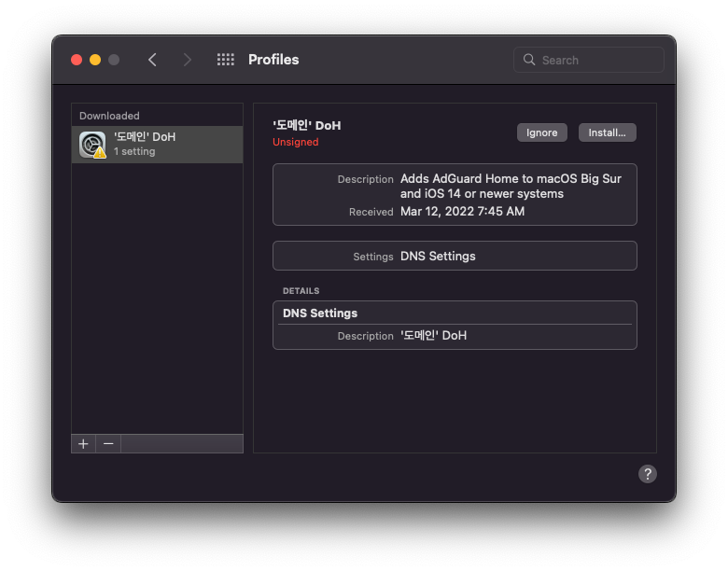Screen dimensions: 728x571
Task: Select the Settings row showing DNS Settings
Action: [455, 256]
